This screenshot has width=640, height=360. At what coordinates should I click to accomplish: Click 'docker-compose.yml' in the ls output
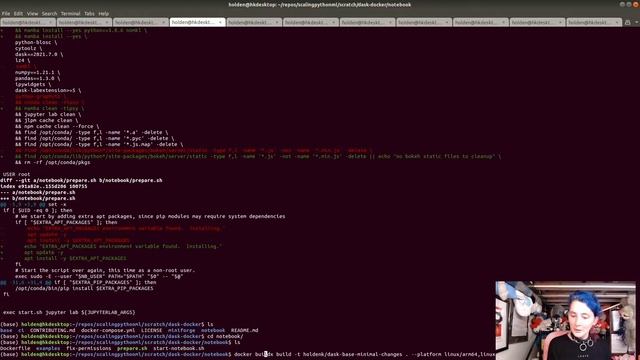(x=108, y=330)
